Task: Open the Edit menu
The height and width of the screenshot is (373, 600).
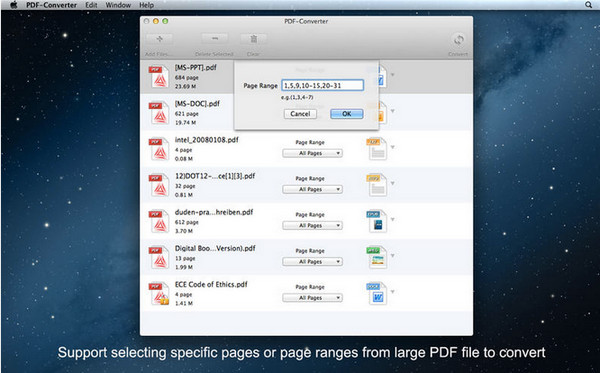Action: click(91, 5)
